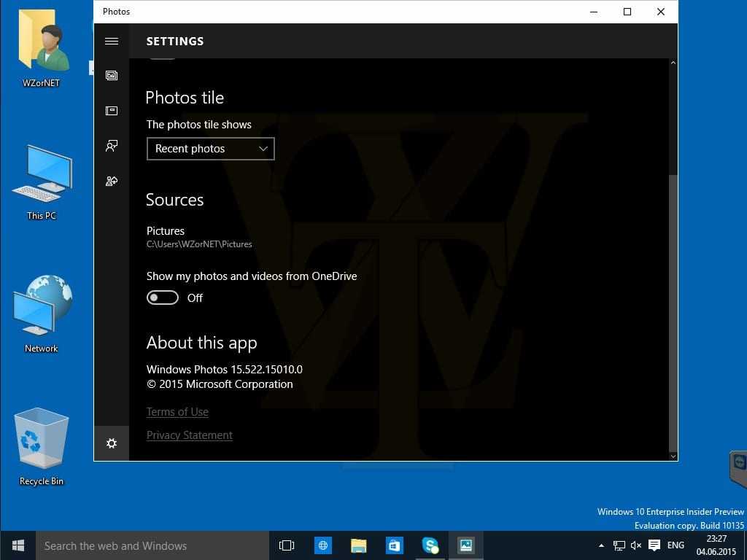Screen dimensions: 747x560
Task: Select the Settings gear in the sidebar
Action: pyautogui.click(x=112, y=443)
